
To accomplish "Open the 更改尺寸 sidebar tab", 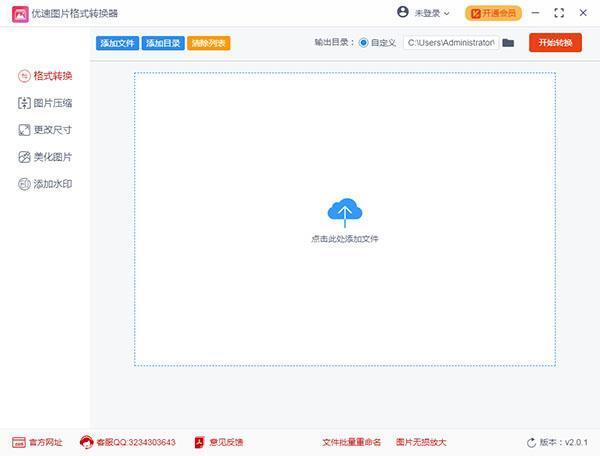I will [x=45, y=130].
